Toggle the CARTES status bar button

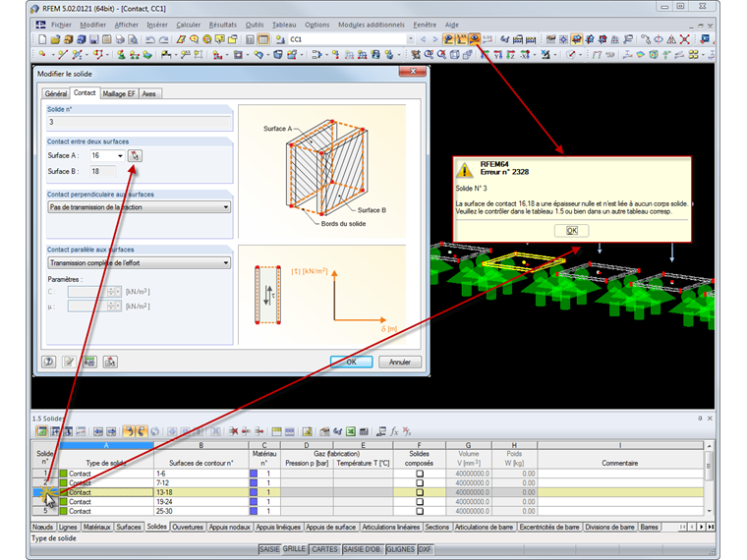coord(325,549)
